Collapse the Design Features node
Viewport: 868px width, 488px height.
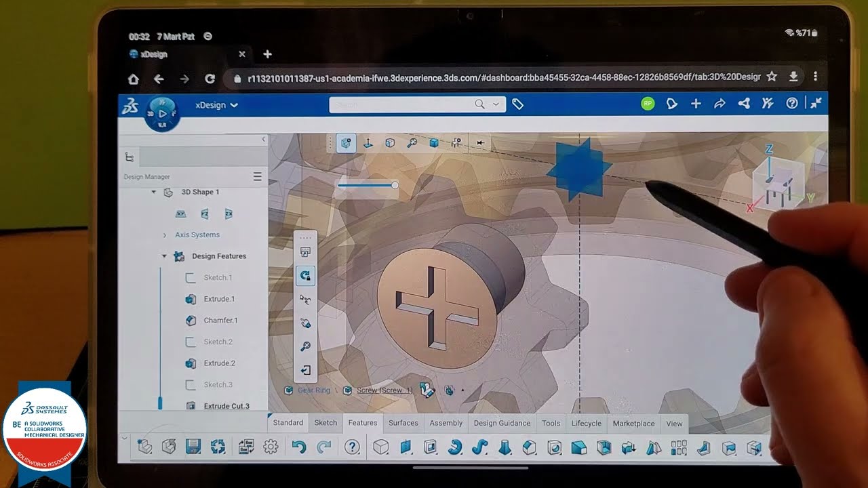pyautogui.click(x=164, y=256)
